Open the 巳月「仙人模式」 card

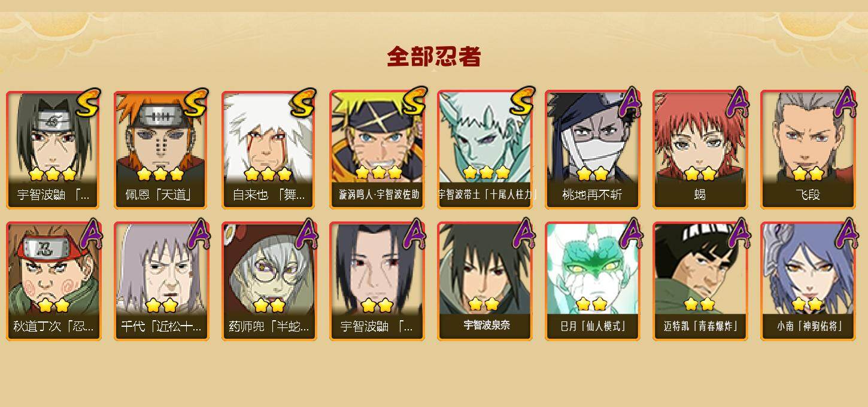(x=592, y=281)
